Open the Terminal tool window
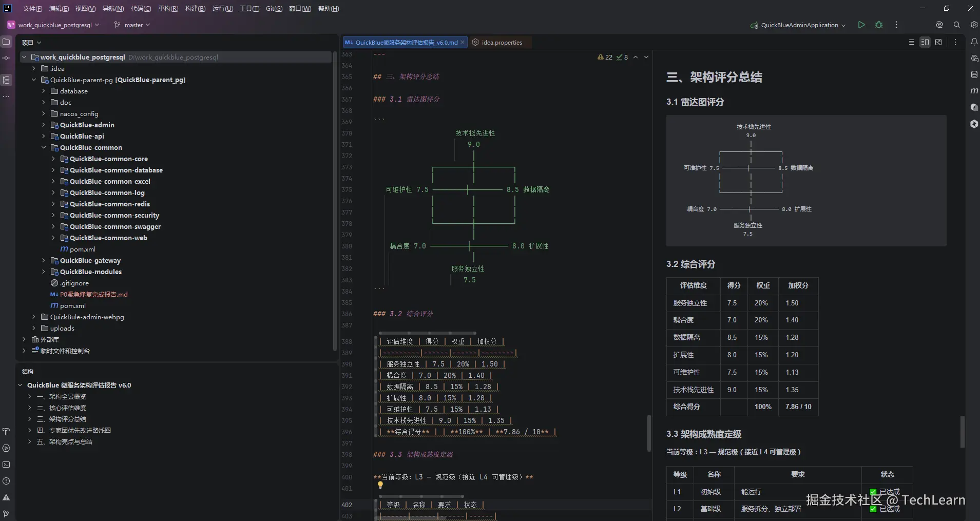Viewport: 980px width, 521px height. [x=6, y=465]
